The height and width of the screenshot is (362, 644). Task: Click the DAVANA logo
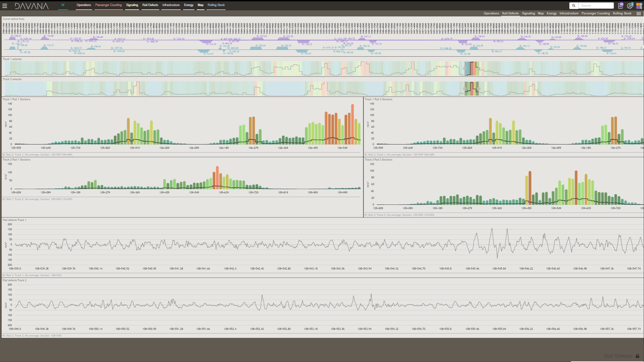[x=32, y=6]
